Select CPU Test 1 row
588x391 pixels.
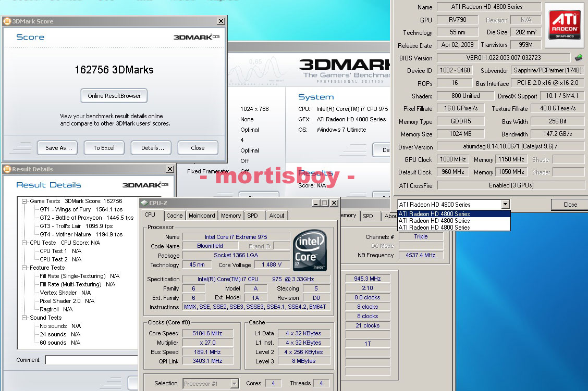point(60,251)
